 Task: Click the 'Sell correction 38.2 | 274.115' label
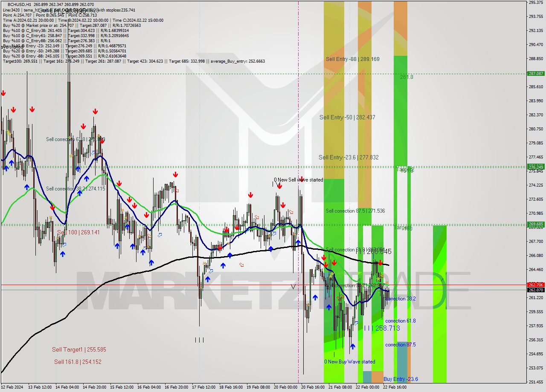click(76, 189)
